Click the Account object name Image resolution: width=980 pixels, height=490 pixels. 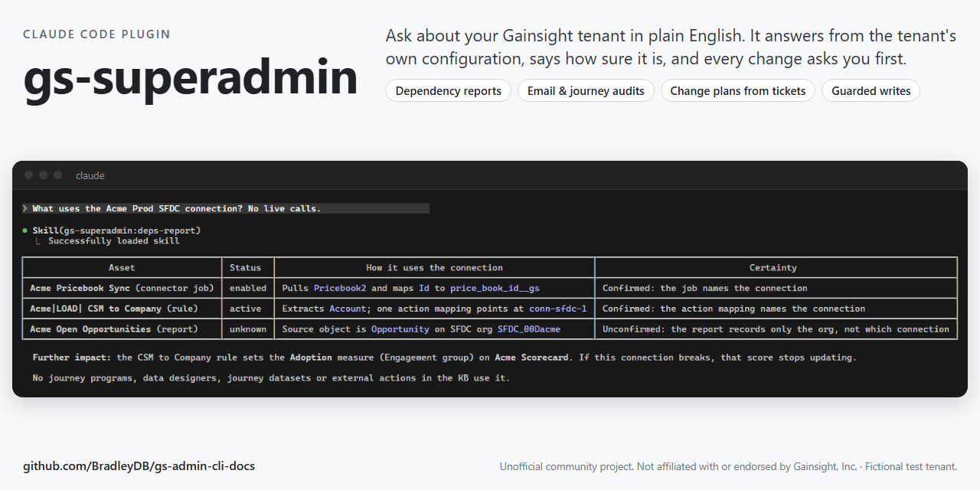coord(348,309)
